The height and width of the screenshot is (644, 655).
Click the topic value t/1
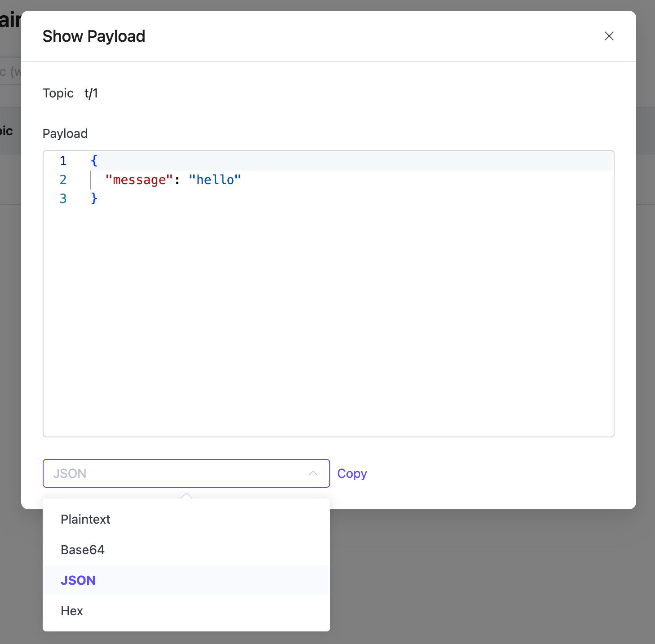tap(91, 93)
